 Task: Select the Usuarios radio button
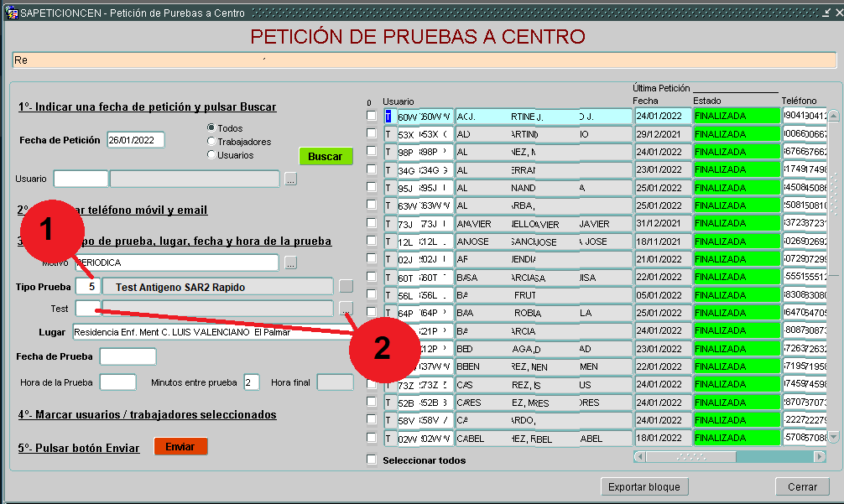[211, 155]
